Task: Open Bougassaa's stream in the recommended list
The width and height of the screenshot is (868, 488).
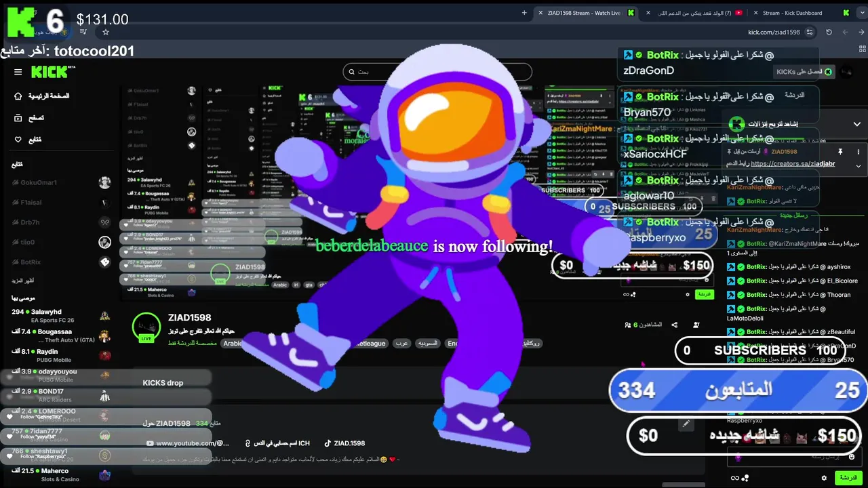Action: point(61,335)
